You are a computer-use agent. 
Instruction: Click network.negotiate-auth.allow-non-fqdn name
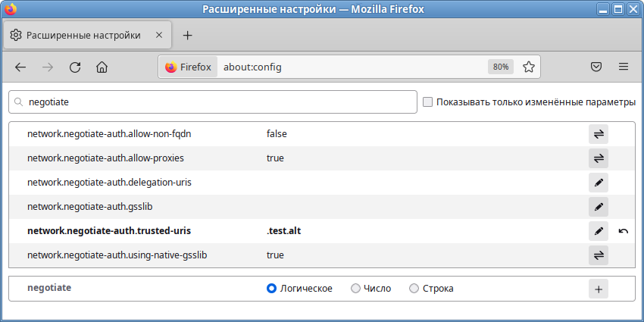point(109,134)
